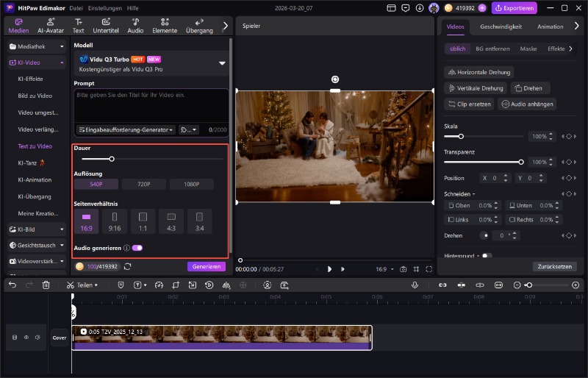
Task: Click into the Prompt text field
Action: click(x=151, y=106)
